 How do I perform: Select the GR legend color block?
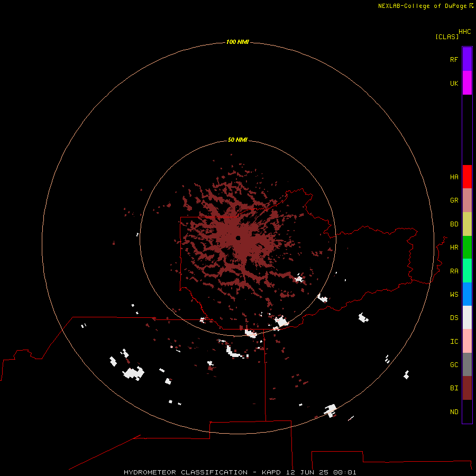(467, 200)
